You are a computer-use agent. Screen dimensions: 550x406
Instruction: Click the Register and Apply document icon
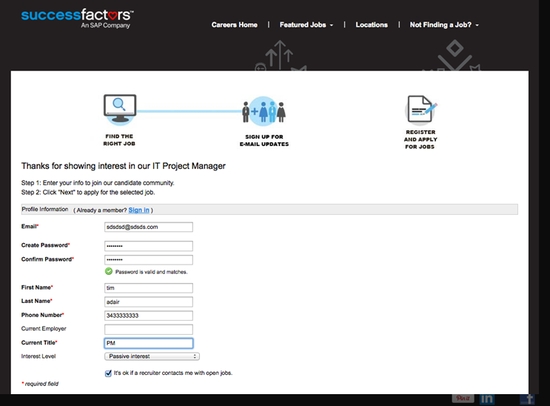[420, 110]
